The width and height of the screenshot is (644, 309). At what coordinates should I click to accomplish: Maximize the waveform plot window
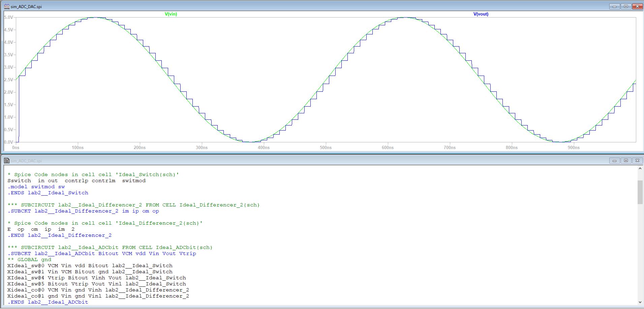(x=626, y=6)
